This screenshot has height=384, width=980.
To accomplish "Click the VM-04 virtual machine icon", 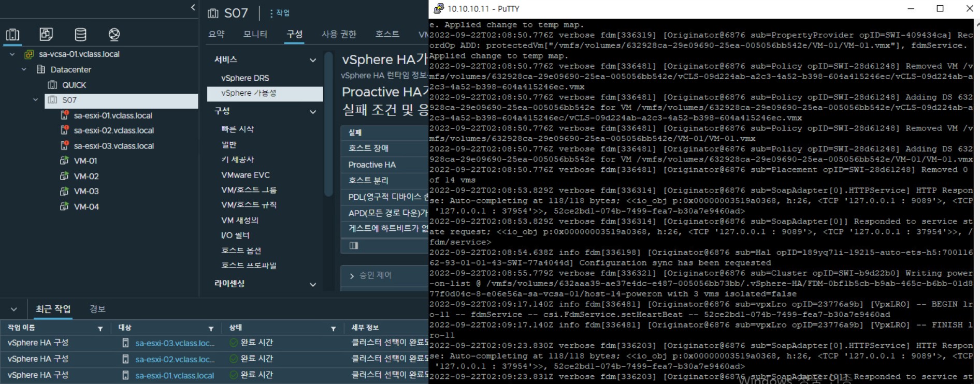I will coord(64,206).
